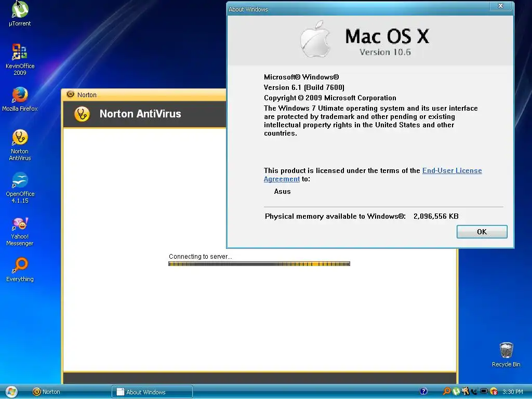This screenshot has height=399, width=532.
Task: Click the 'Microsoft® Windows®' line
Action: [301, 77]
